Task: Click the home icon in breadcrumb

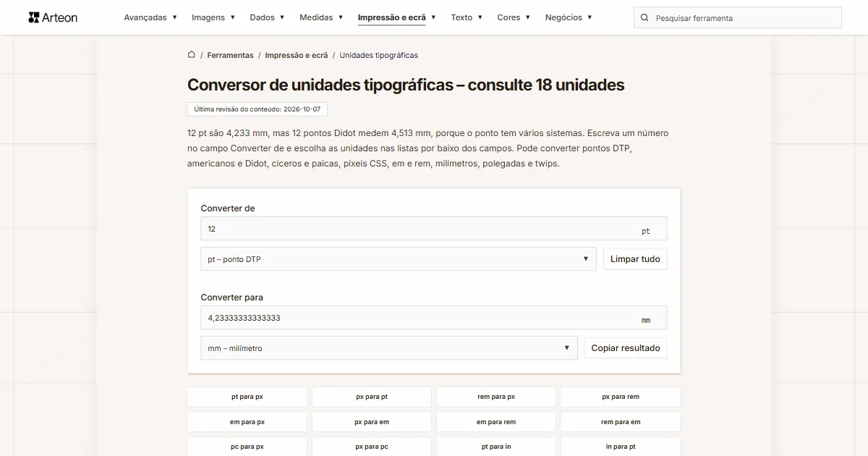Action: 192,54
